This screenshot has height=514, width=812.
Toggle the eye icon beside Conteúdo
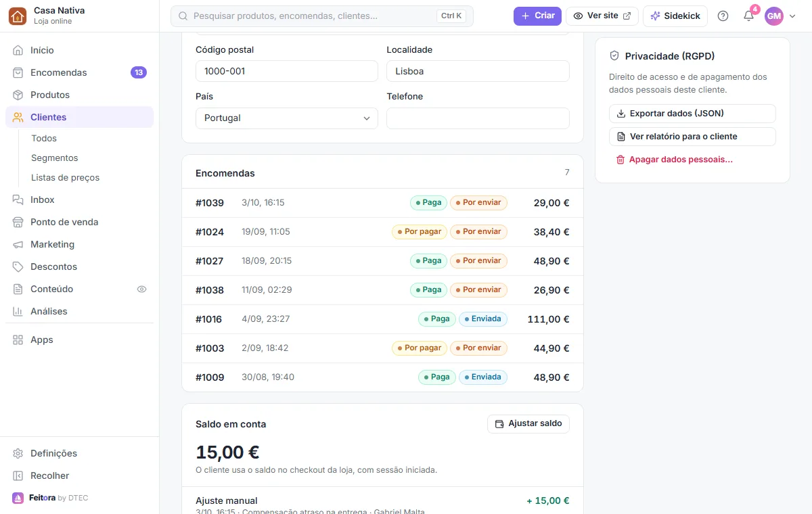tap(141, 289)
